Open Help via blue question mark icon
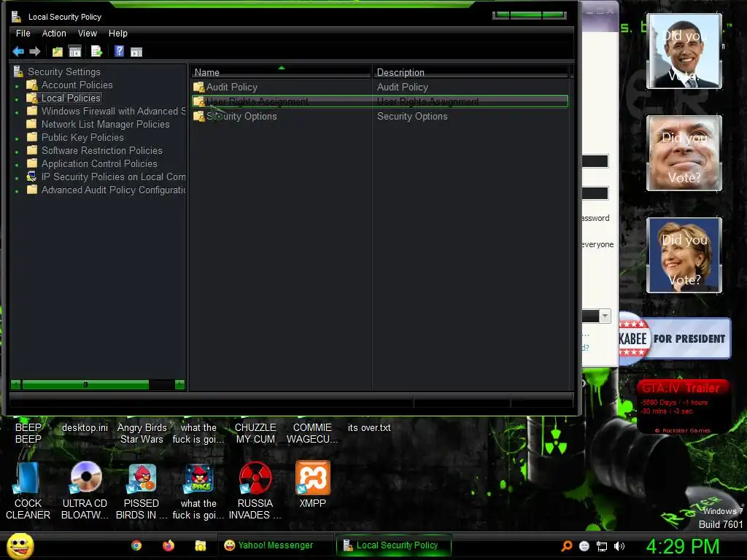This screenshot has width=747, height=560. pyautogui.click(x=119, y=52)
